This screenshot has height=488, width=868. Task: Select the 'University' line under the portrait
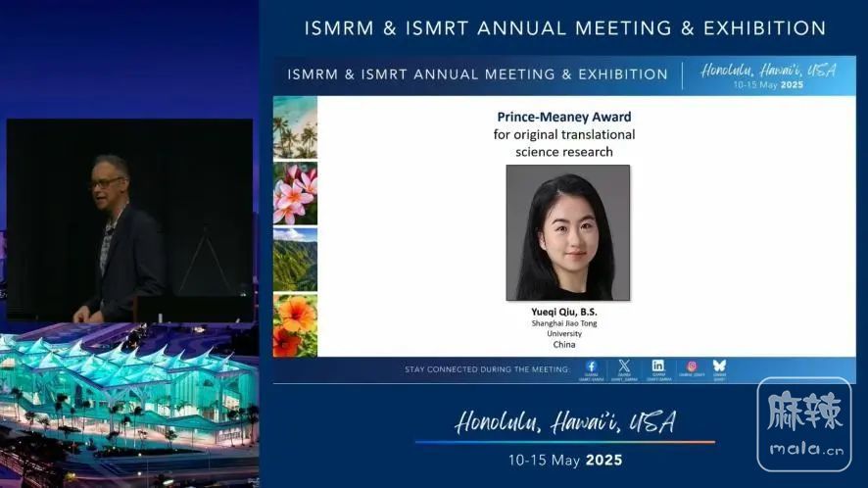pos(564,333)
